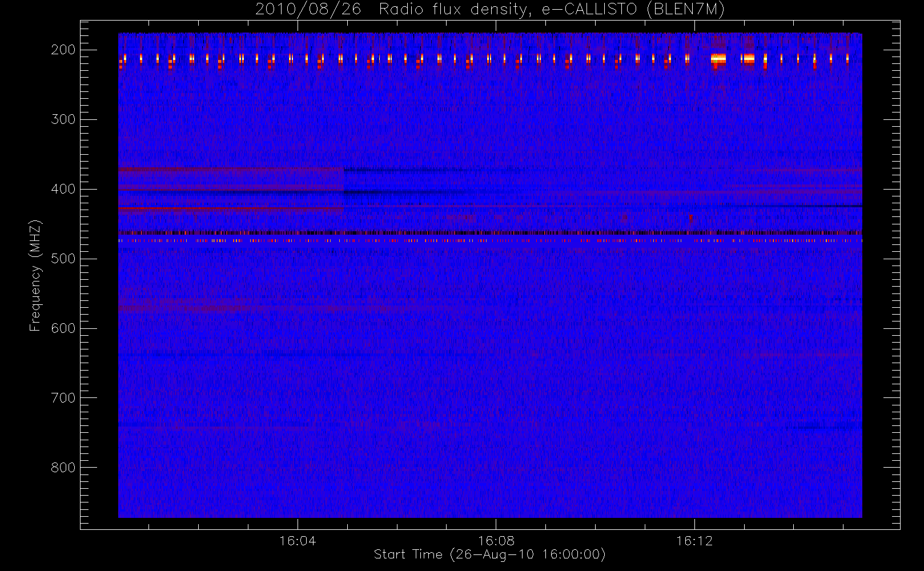Viewport: 924px width, 571px height.
Task: Click the bright yellow burst just after 16:12
Action: point(718,59)
